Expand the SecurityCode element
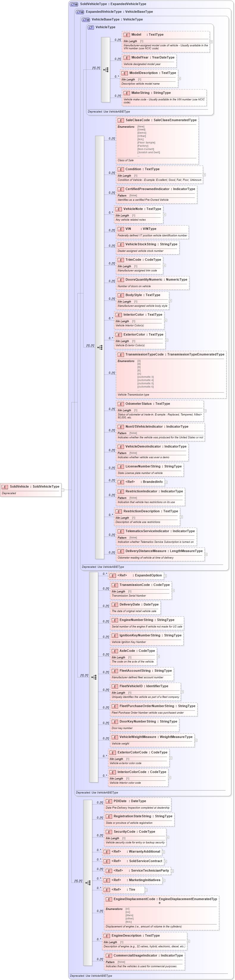Viewport: 235px width, 980px height. click(168, 837)
